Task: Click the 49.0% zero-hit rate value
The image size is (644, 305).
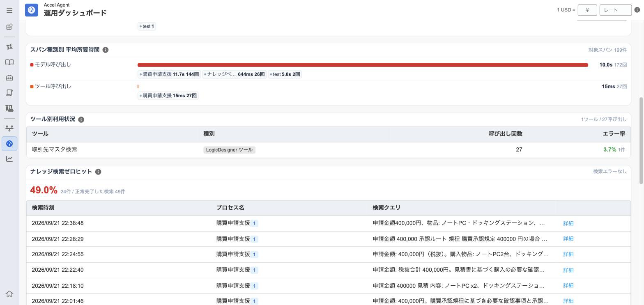Action: point(44,190)
